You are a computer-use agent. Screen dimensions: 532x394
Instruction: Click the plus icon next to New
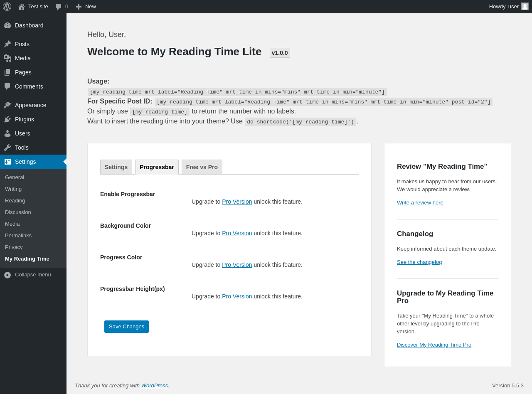tap(79, 7)
